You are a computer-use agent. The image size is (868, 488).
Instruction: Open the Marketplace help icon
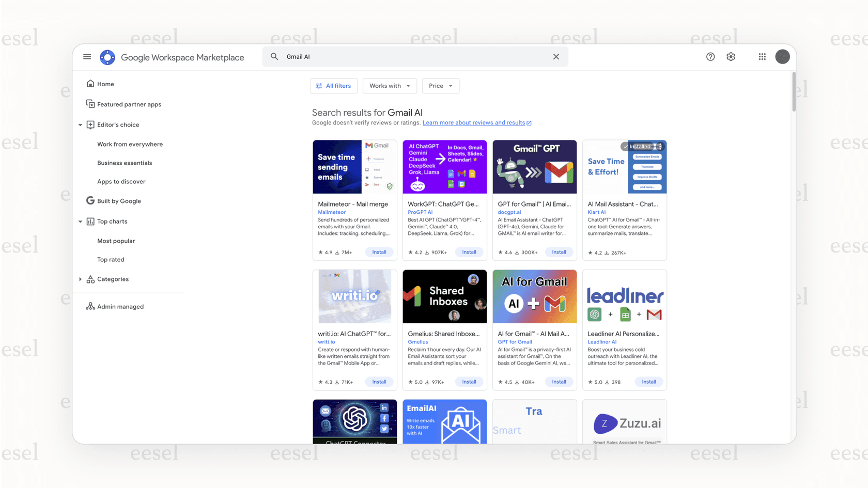click(710, 57)
